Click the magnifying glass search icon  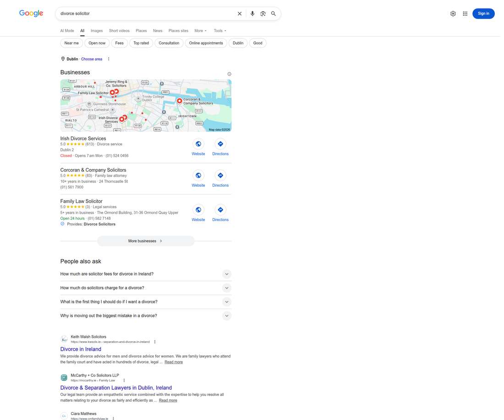(273, 13)
